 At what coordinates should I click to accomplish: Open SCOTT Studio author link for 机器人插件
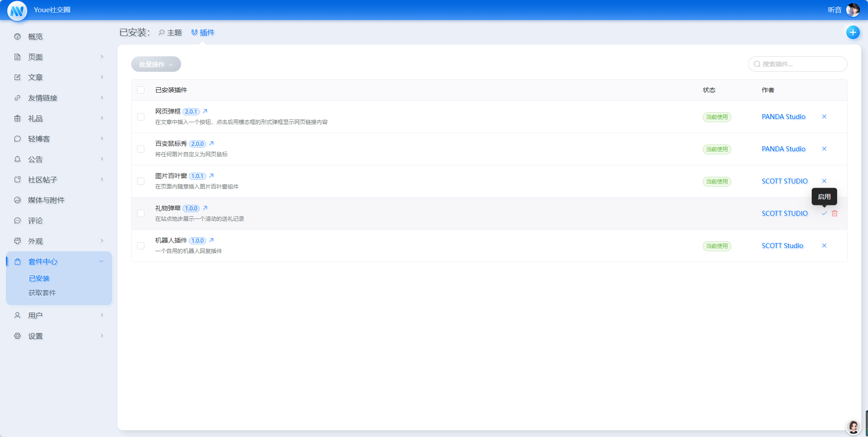782,246
